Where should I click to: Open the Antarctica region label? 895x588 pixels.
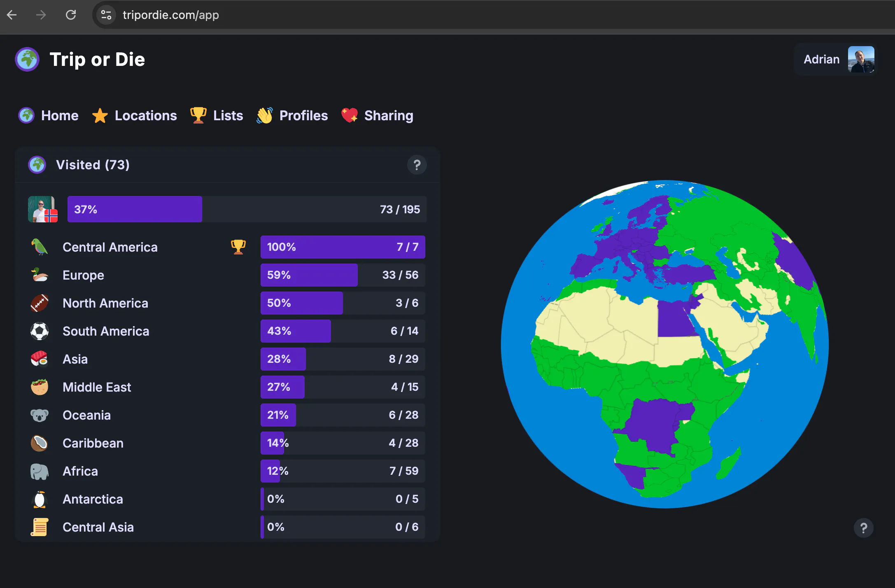coord(93,499)
